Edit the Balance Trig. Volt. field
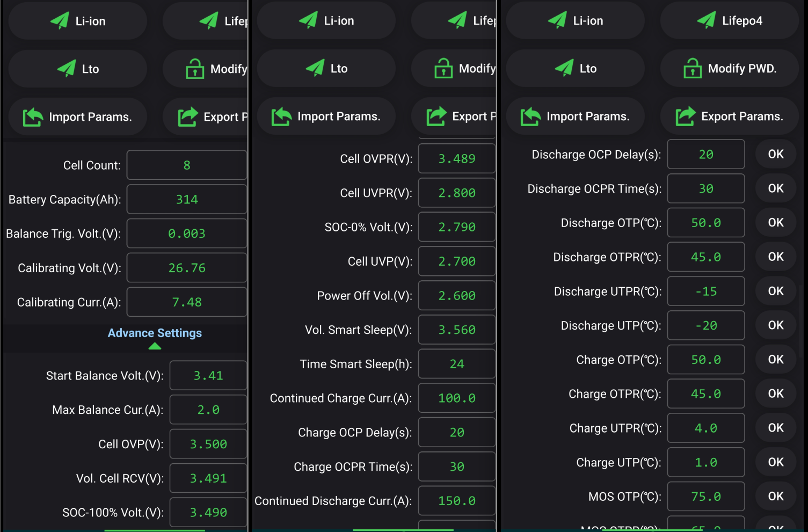808x532 pixels. [187, 234]
